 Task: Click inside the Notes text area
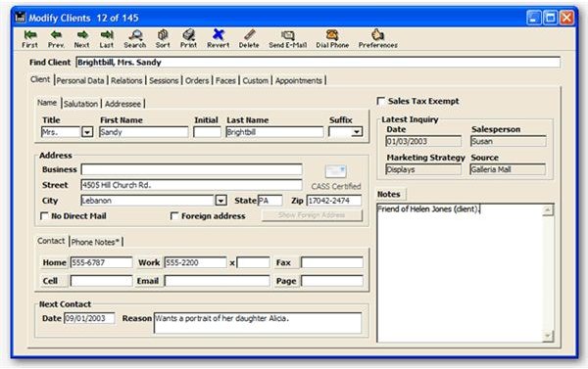tap(460, 273)
